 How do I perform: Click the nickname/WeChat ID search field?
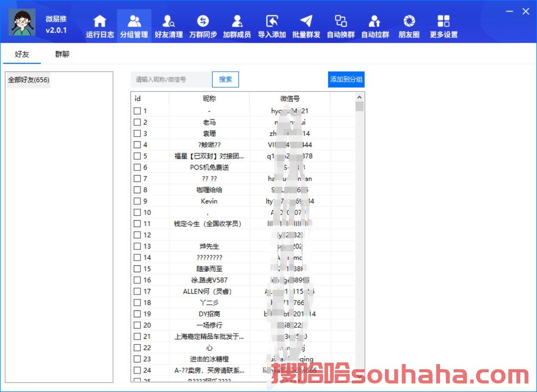(x=171, y=79)
